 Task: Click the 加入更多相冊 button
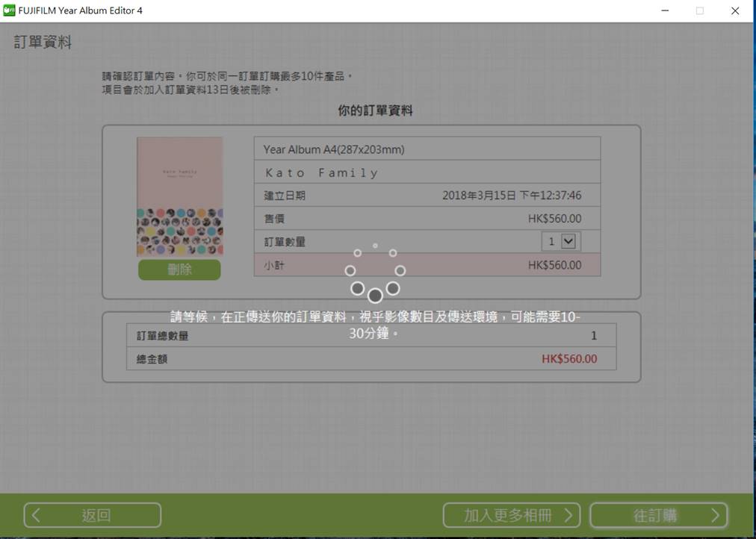[x=512, y=515]
